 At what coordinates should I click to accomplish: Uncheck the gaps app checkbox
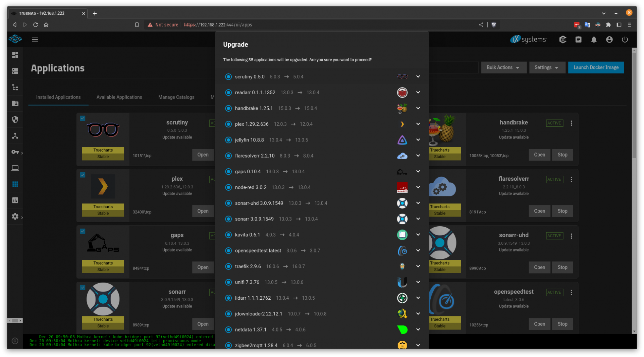point(83,231)
